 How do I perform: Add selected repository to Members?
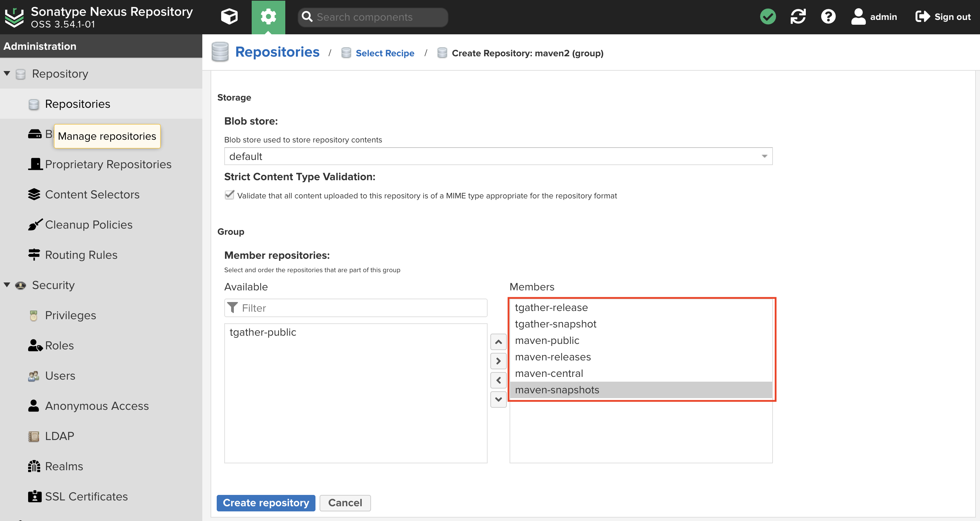click(498, 361)
